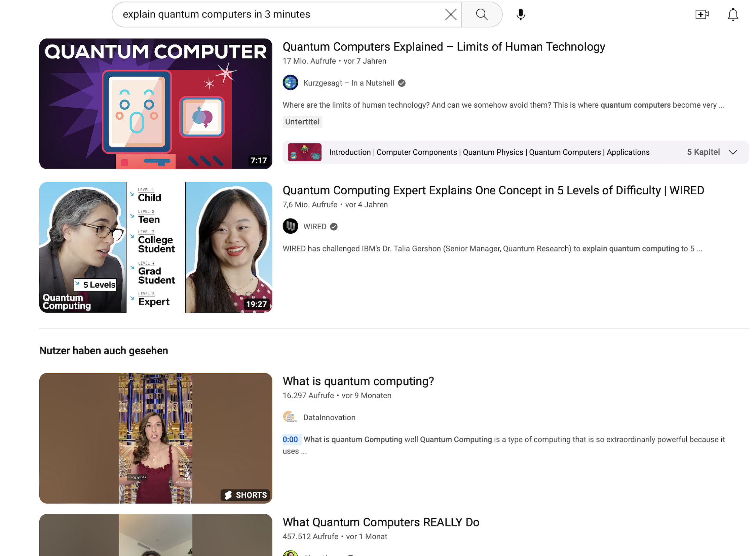This screenshot has height=556, width=756.
Task: Click the WIRED description about Dr. Talia Gershon
Action: point(492,249)
